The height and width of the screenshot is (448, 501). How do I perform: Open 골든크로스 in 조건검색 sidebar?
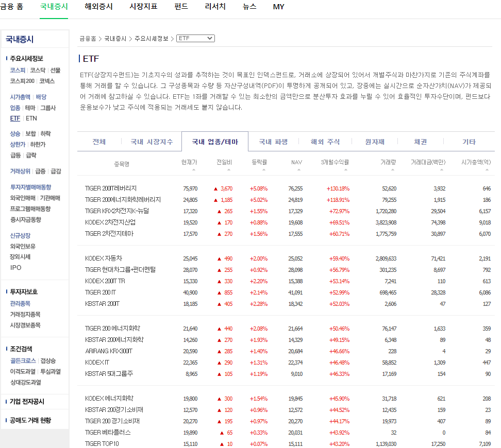point(23,361)
